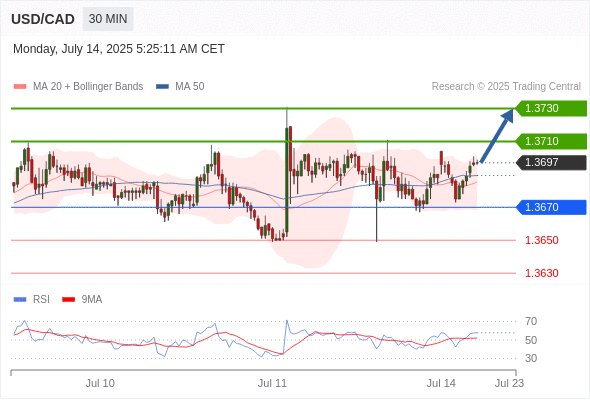Click the red 9MA legend swatch

(x=68, y=300)
